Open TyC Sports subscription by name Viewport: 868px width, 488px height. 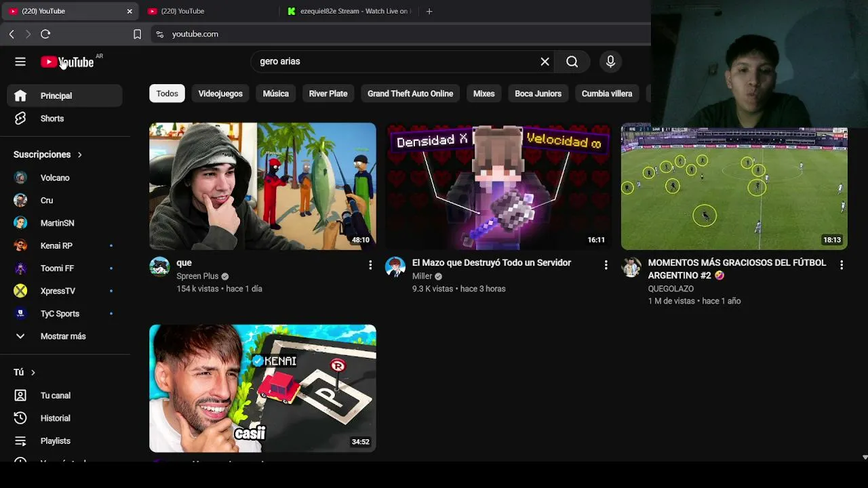[60, 314]
